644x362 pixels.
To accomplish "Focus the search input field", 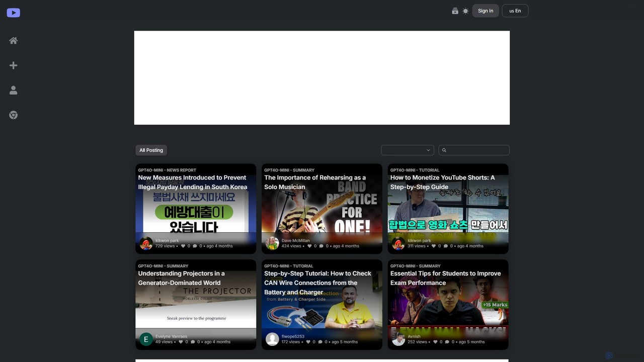I will point(474,150).
